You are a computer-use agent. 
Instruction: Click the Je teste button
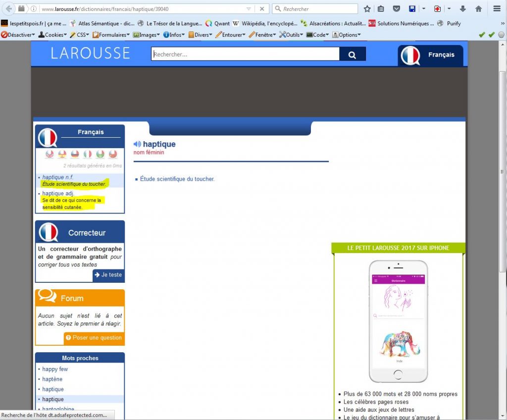pyautogui.click(x=108, y=275)
